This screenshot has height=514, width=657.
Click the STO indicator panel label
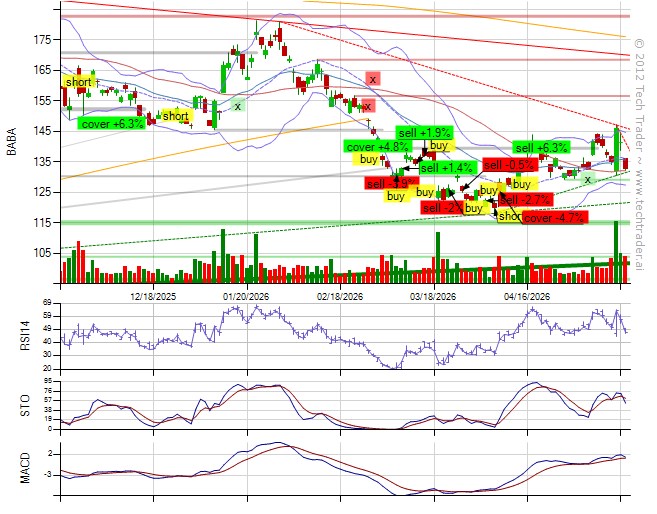[x=25, y=405]
